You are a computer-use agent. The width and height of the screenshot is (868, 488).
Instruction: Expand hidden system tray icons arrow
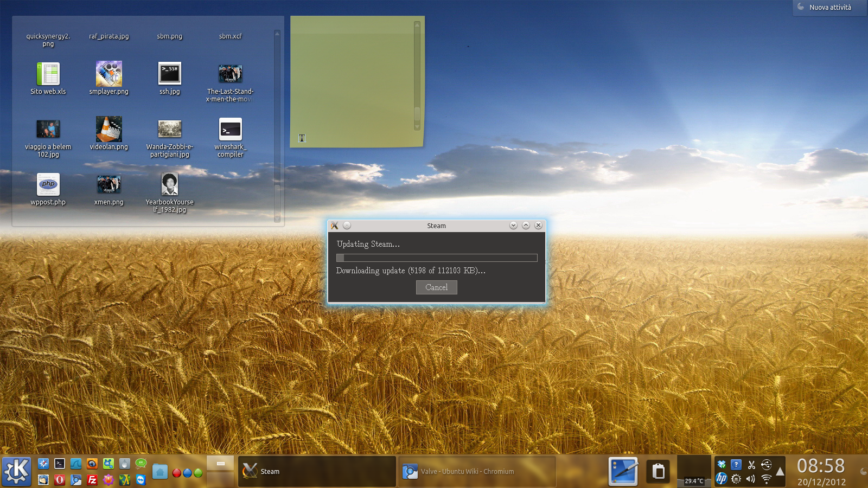coord(780,472)
